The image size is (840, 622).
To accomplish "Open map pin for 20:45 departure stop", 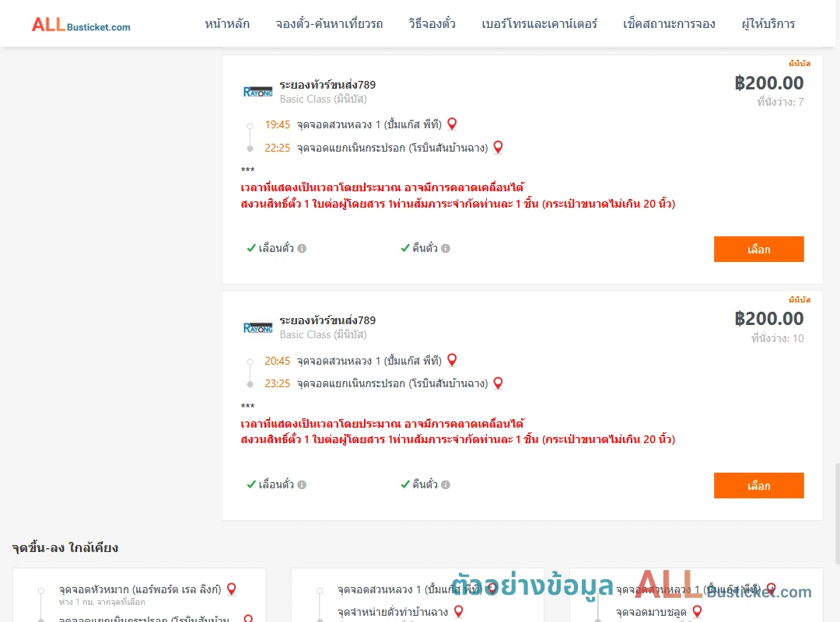I will click(x=452, y=360).
